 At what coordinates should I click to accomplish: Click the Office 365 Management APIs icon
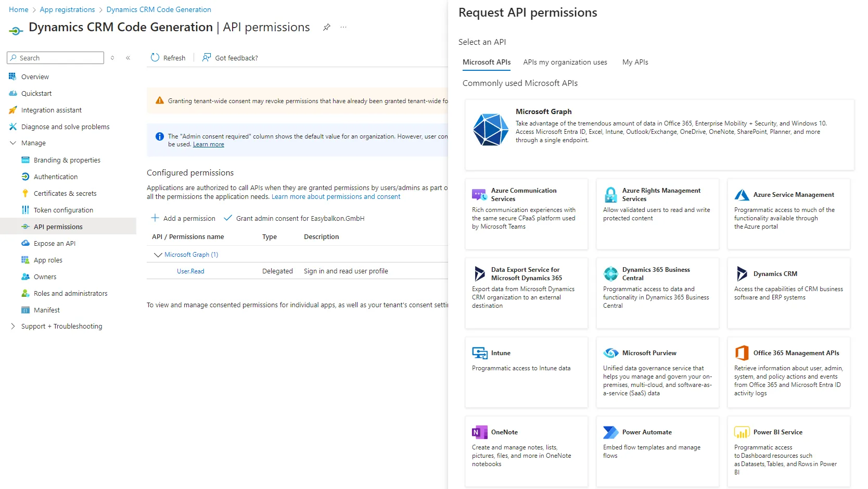(x=742, y=353)
